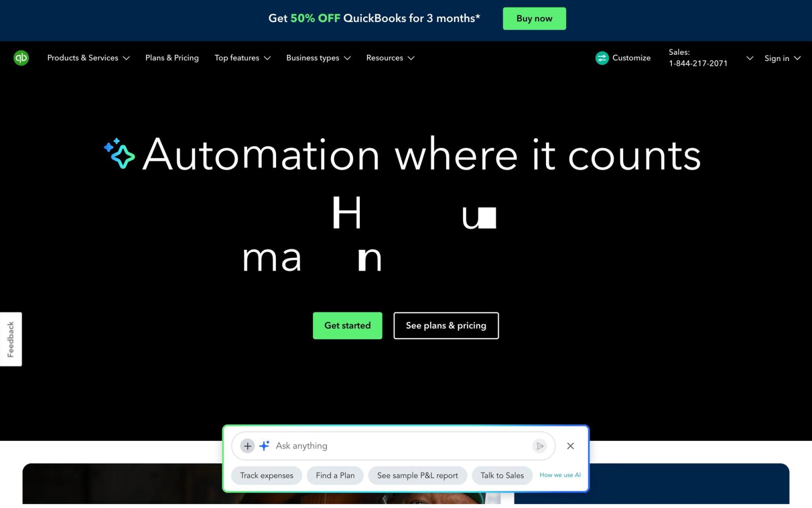
Task: Click the send arrow in chat input
Action: tap(539, 446)
